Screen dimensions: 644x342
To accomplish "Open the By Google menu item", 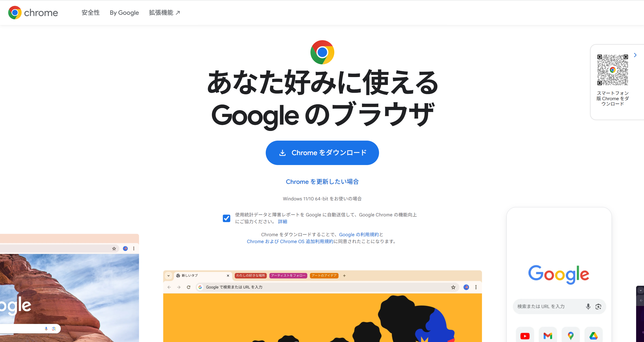I will pyautogui.click(x=124, y=12).
